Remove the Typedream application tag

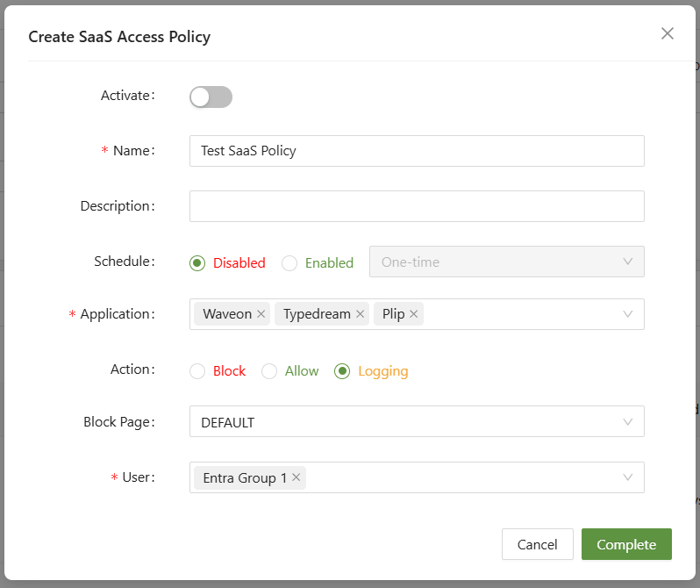coord(361,314)
